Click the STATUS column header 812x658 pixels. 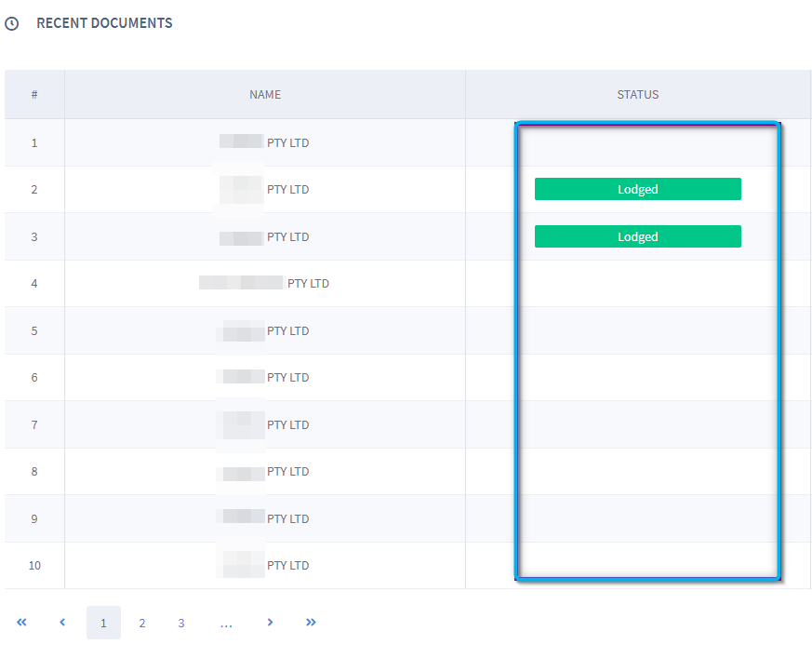point(638,95)
